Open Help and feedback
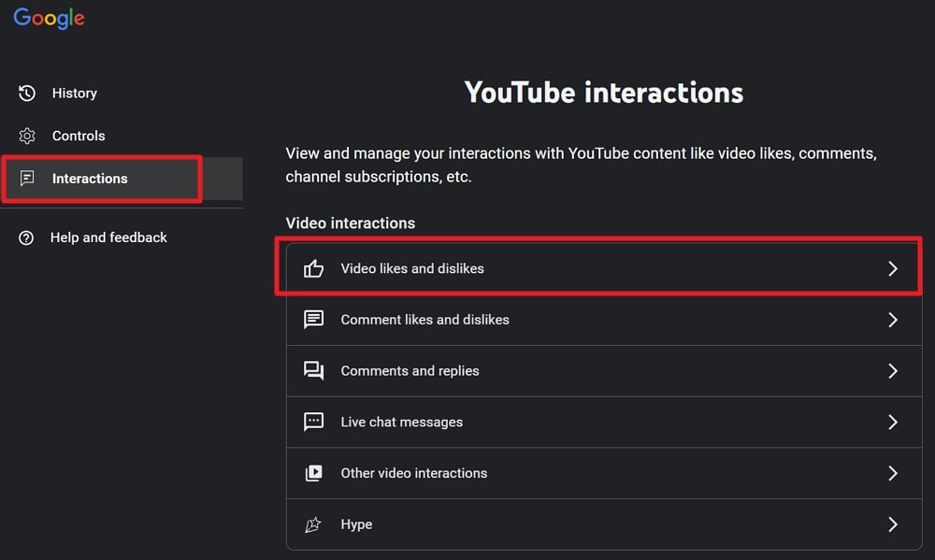The height and width of the screenshot is (560, 935). [108, 237]
